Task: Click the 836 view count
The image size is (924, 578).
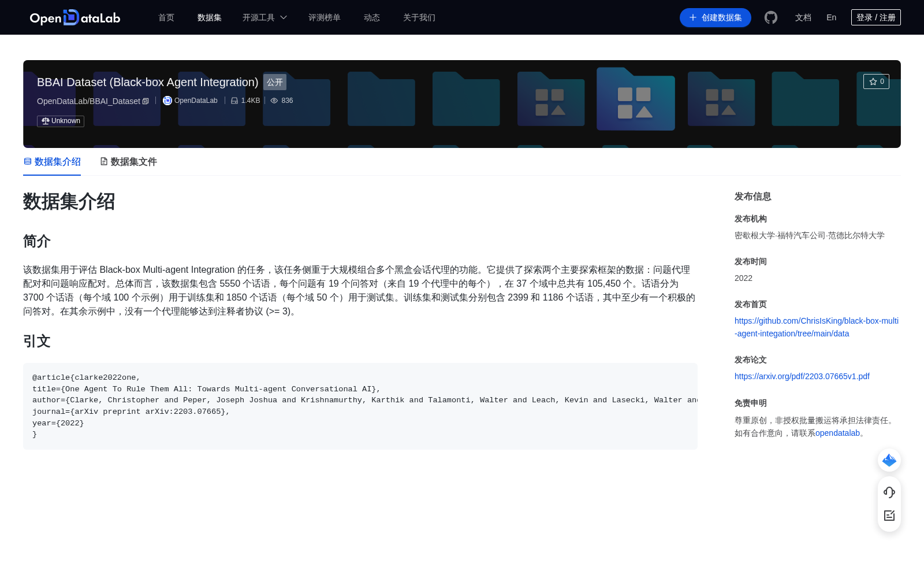Action: 287,101
